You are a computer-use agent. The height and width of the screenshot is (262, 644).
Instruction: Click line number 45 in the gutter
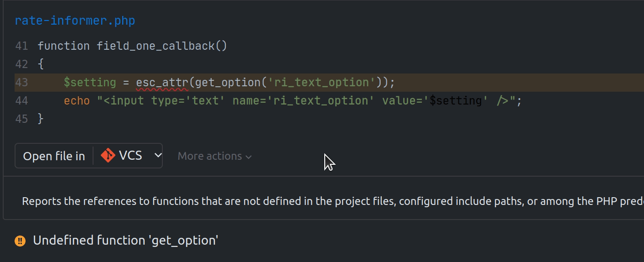pos(21,119)
